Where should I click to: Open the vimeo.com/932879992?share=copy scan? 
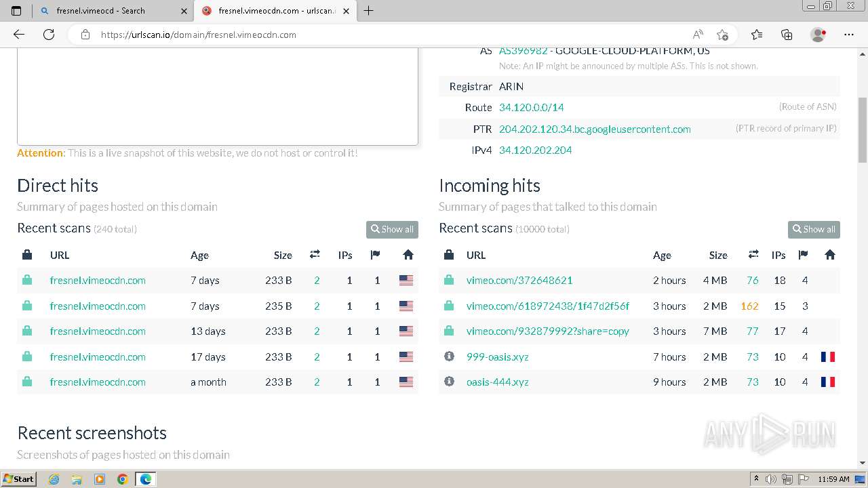click(547, 331)
